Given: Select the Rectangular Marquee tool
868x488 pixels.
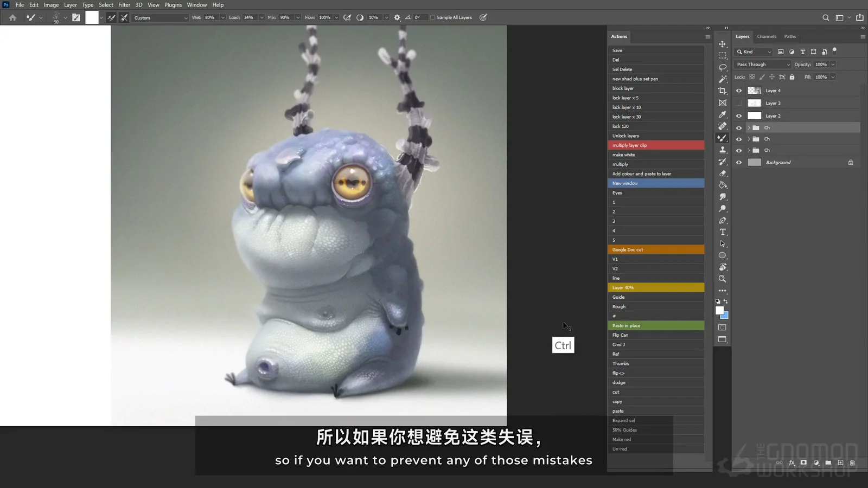Looking at the screenshot, I should [722, 56].
